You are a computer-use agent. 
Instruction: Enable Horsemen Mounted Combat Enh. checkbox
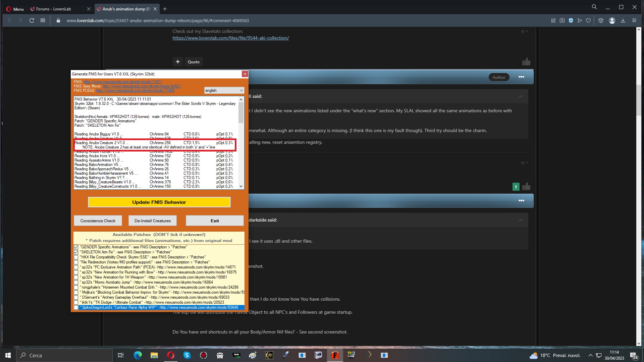pos(76,288)
